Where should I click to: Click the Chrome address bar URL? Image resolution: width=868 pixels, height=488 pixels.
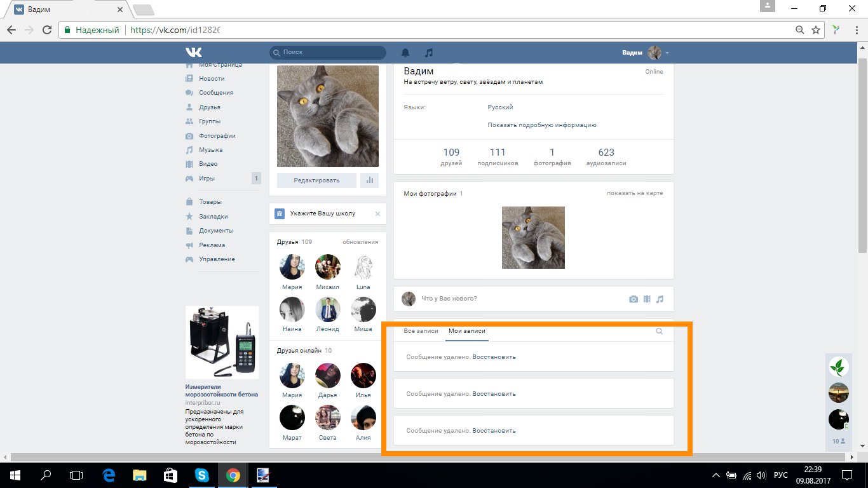tap(175, 30)
